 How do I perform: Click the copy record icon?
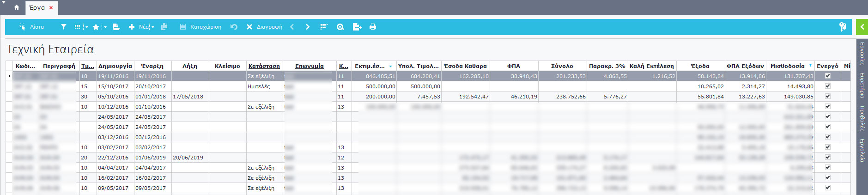coord(164,27)
